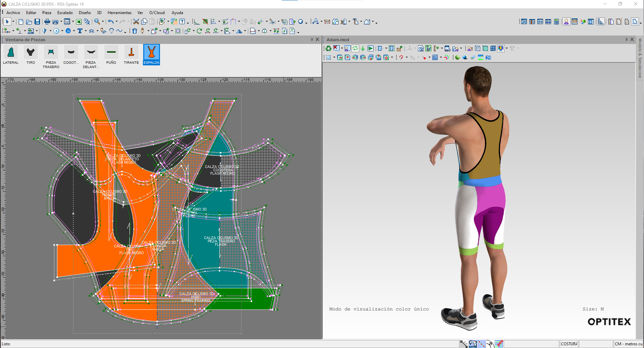Click the Save floppy disk icon
644x348 pixels.
[x=37, y=22]
